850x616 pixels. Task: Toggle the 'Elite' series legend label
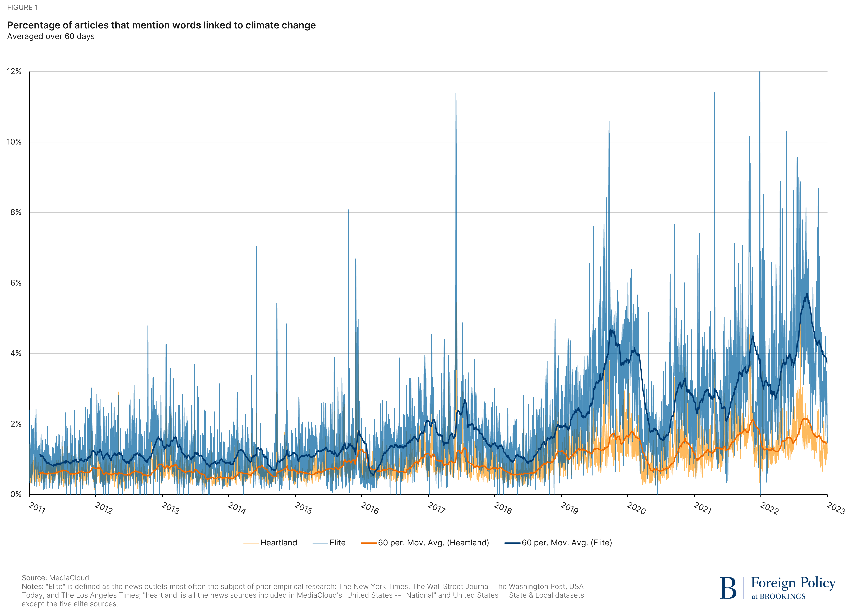click(337, 543)
